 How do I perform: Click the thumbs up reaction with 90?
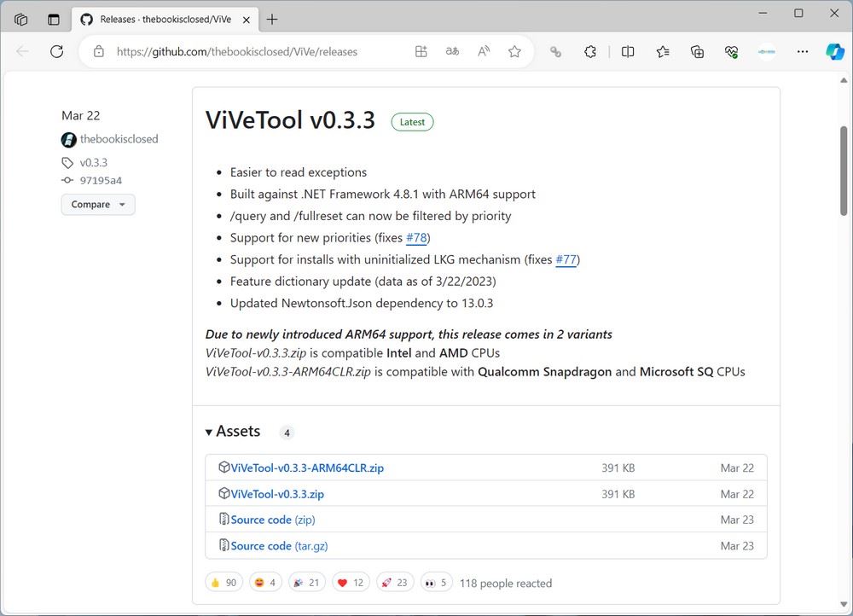pos(223,583)
